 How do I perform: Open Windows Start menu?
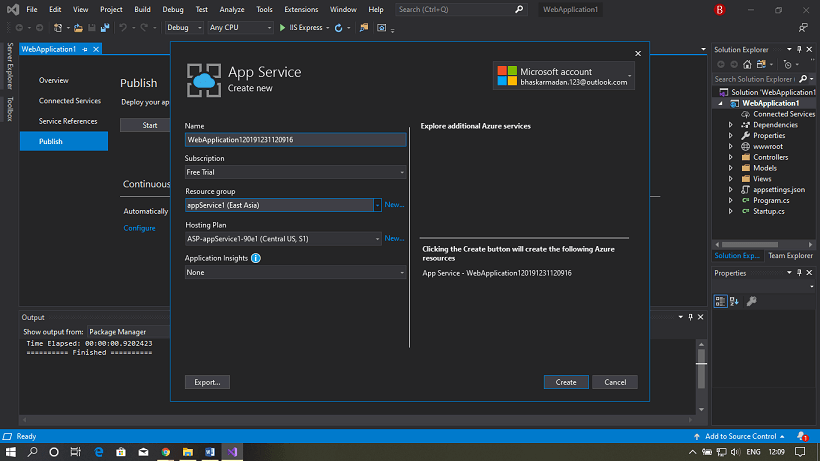coord(11,452)
